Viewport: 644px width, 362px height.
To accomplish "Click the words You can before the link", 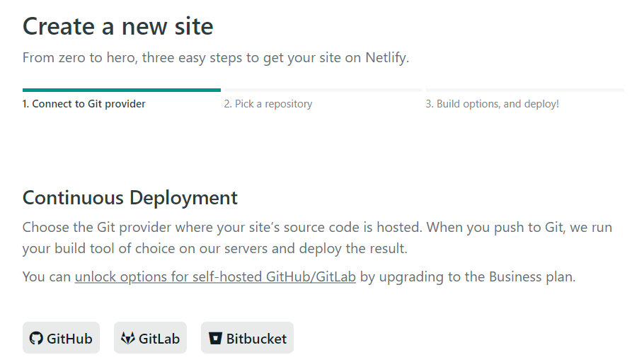I will pos(47,277).
